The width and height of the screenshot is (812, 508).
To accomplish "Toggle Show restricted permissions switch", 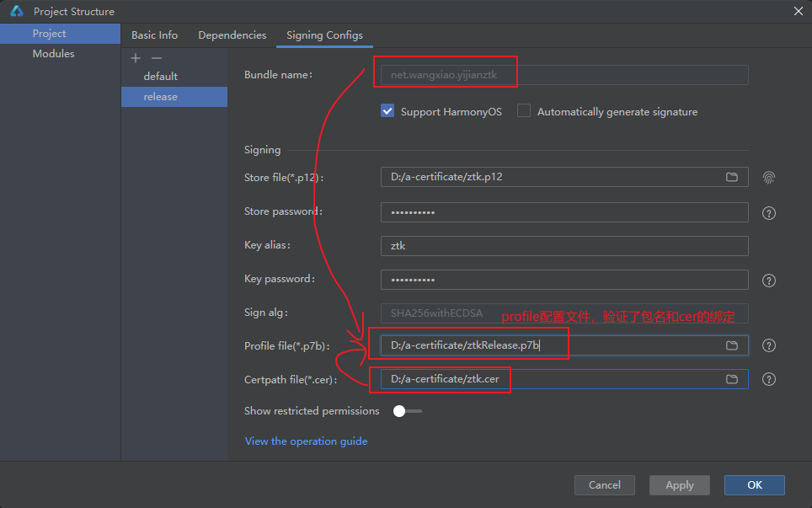I will (407, 411).
